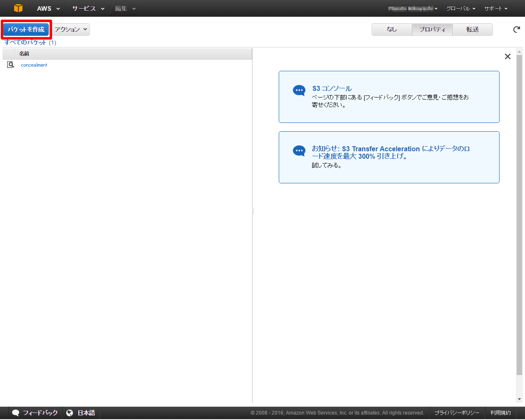Viewport: 525px width, 420px height.
Task: Open the AWS dropdown menu
Action: tap(48, 8)
